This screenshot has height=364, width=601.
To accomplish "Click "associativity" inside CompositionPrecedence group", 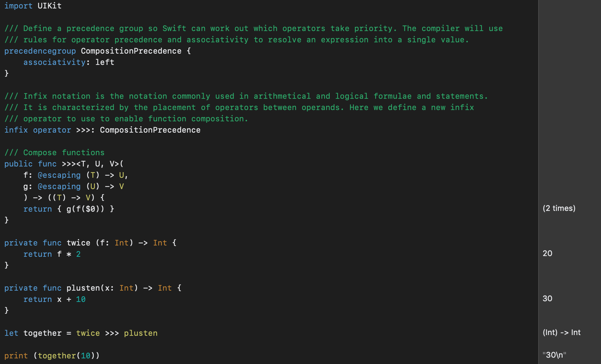I will (54, 62).
